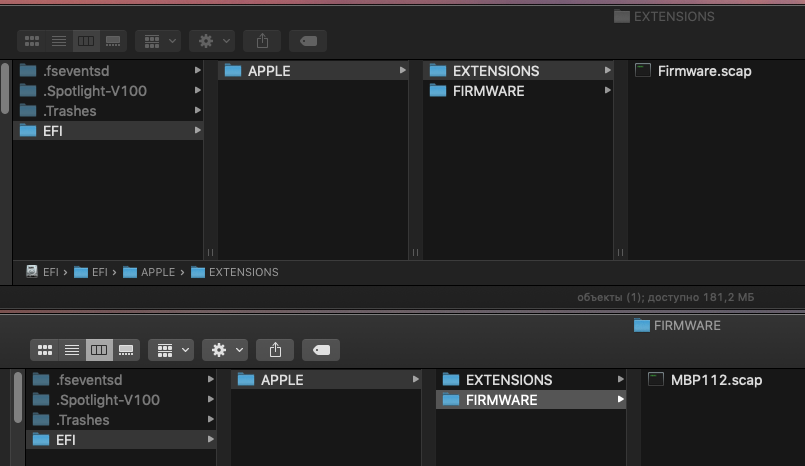Screen dimensions: 805x466
Task: Click Firmware.scap file icon
Action: pyautogui.click(x=643, y=70)
